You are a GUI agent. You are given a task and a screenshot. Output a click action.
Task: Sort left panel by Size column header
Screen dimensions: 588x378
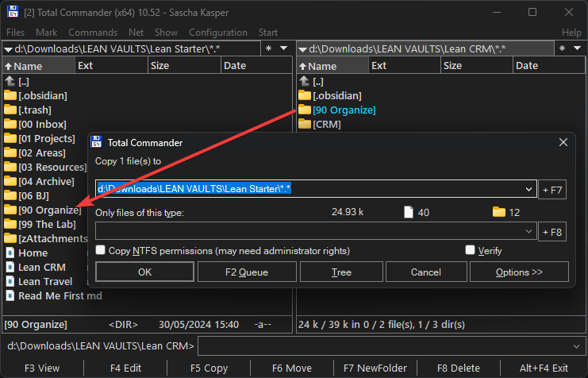[x=185, y=66]
